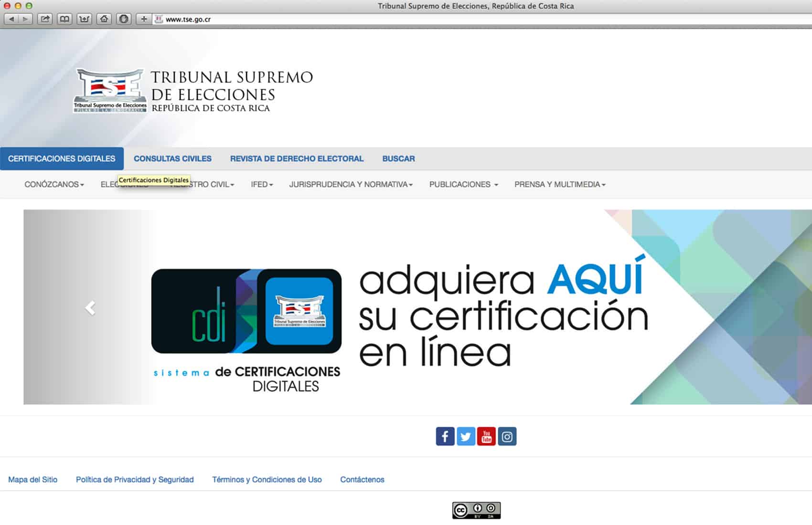Show bookmarks with the open book icon
The width and height of the screenshot is (812, 525).
[x=64, y=19]
